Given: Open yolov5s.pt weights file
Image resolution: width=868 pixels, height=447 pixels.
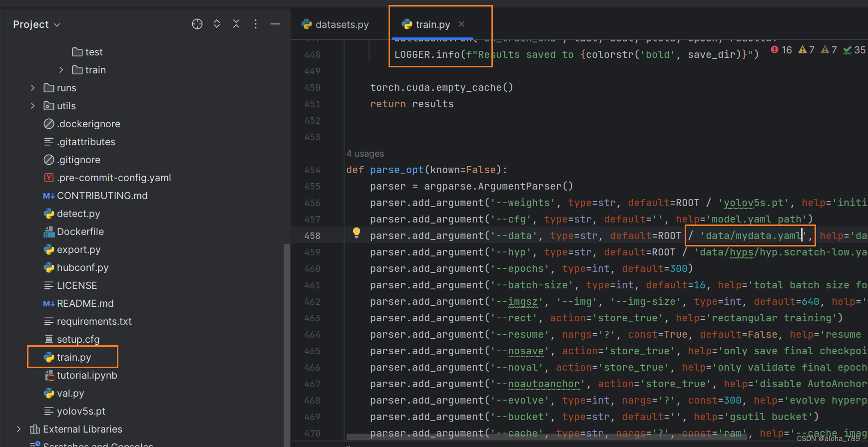Looking at the screenshot, I should pos(74,411).
